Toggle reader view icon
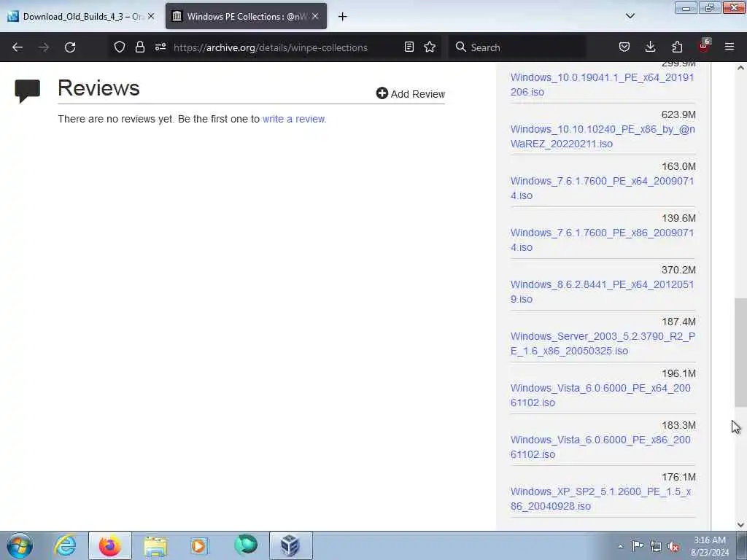The width and height of the screenshot is (747, 560). [x=409, y=47]
